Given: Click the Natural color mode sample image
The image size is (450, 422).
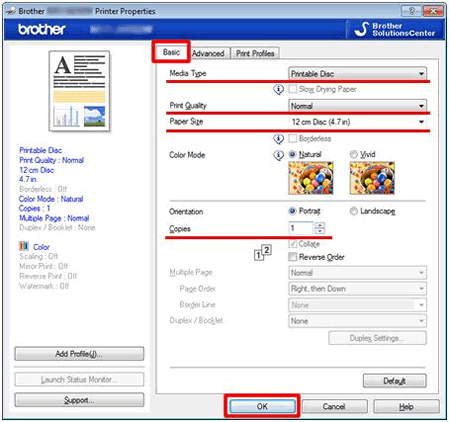Looking at the screenshot, I should click(x=311, y=178).
